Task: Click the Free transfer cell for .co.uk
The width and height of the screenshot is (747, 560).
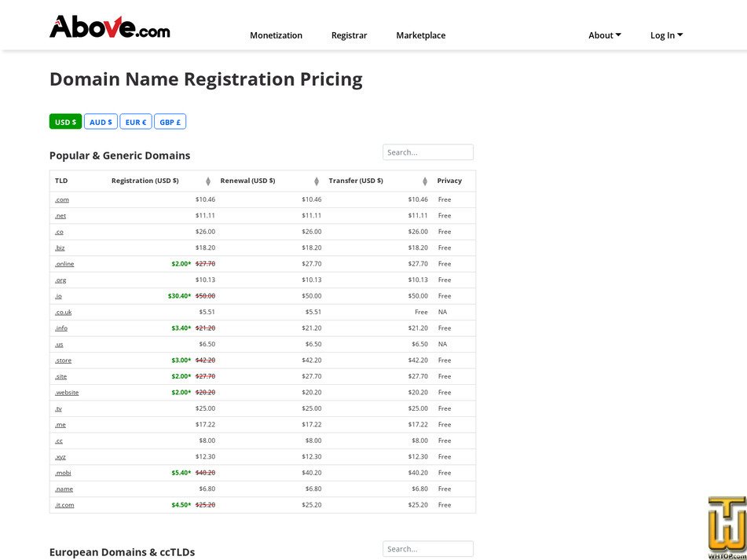Action: [x=421, y=313]
